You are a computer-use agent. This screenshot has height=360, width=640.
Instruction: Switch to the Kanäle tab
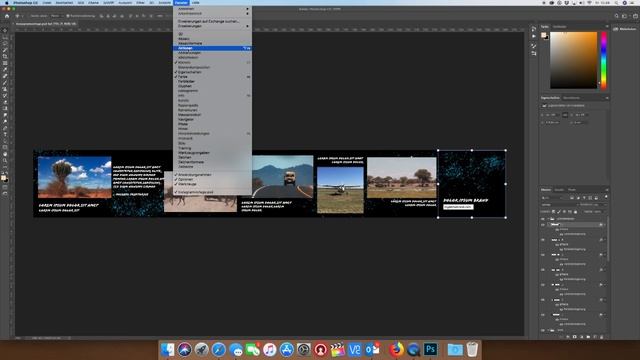(x=559, y=190)
